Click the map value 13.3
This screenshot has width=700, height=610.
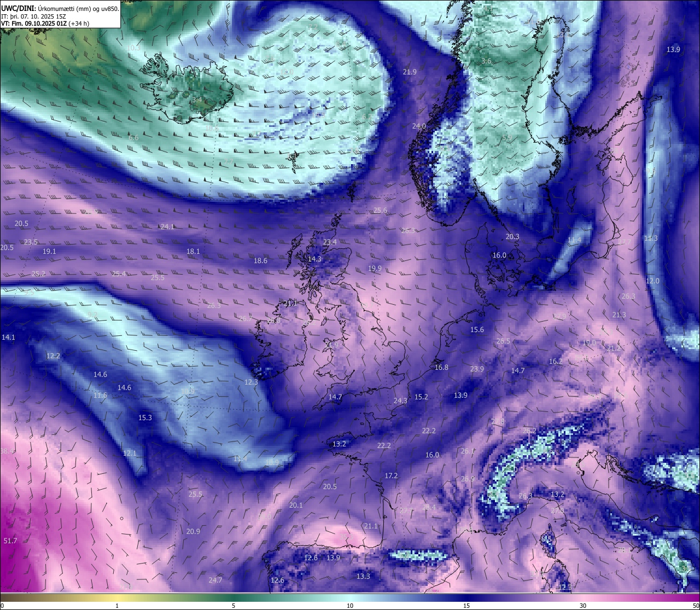point(363,576)
